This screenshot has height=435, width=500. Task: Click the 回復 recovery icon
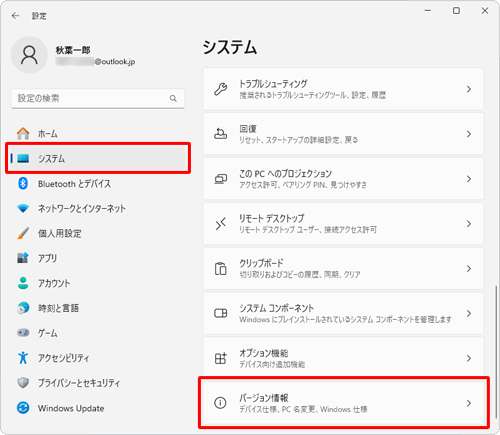[220, 134]
